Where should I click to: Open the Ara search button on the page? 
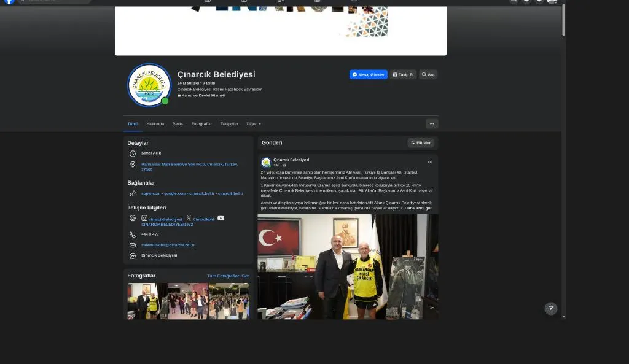(428, 74)
